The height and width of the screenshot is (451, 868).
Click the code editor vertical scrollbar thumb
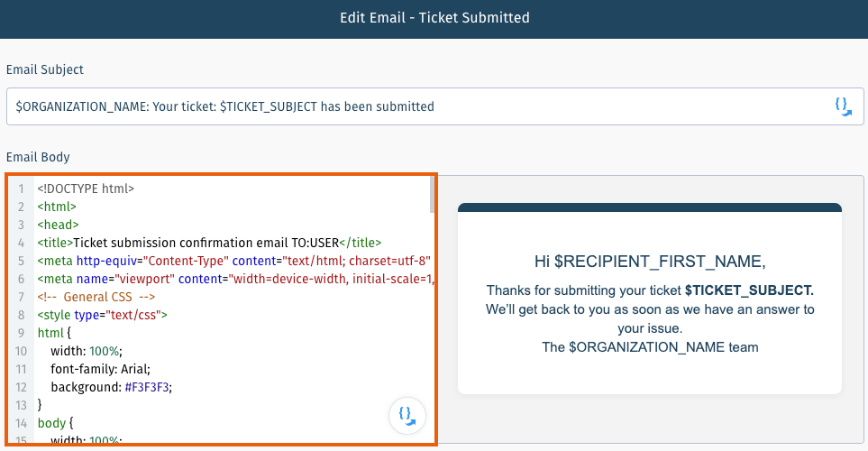point(432,195)
